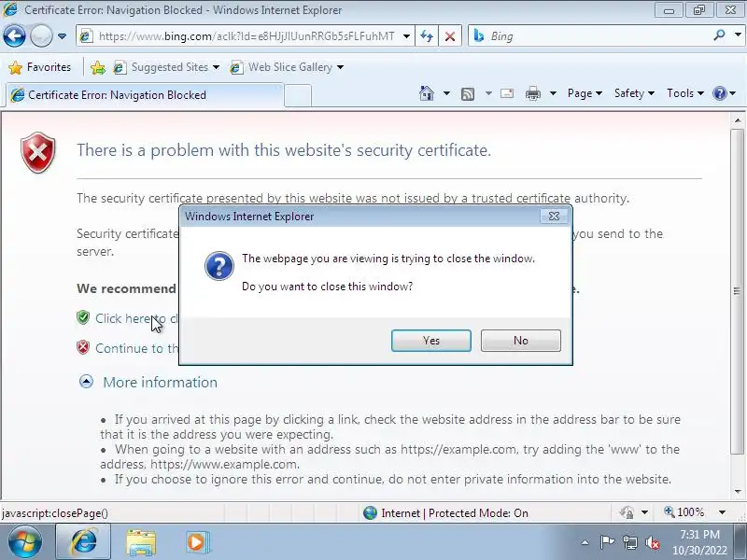Click the 100% zoom level button

(684, 512)
